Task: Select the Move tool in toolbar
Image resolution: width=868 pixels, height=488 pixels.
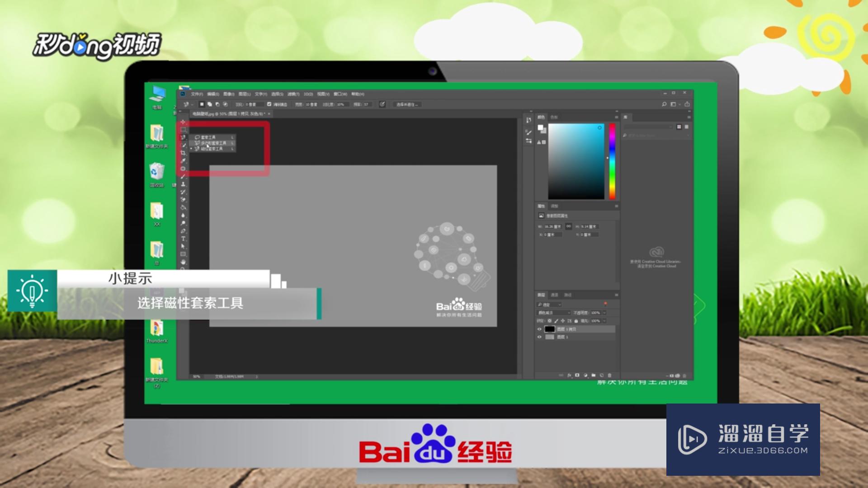Action: [x=183, y=120]
